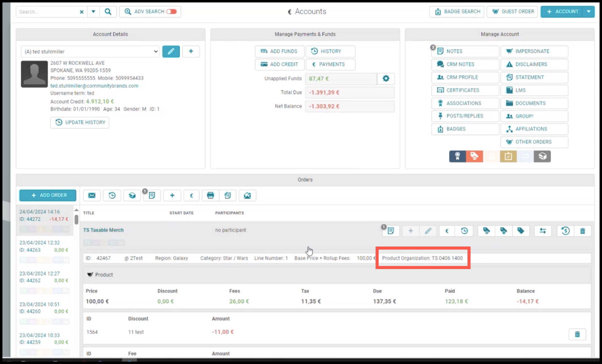
Task: Click the gear icon beside Unapplied Funds
Action: coord(386,79)
